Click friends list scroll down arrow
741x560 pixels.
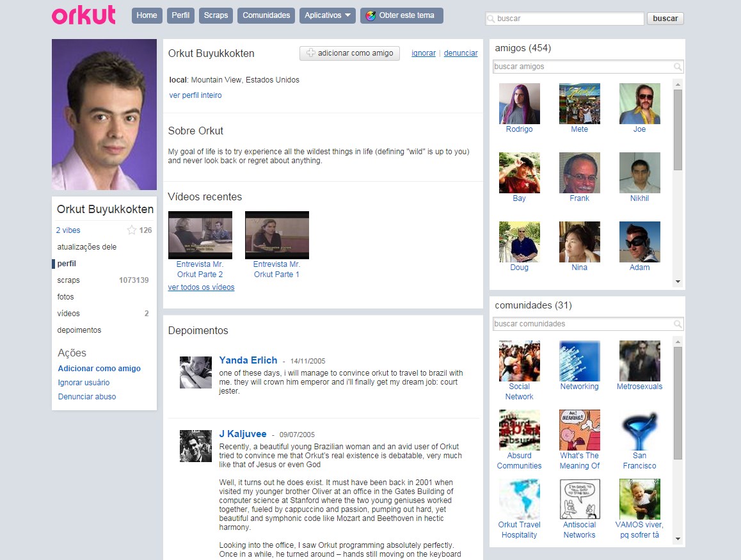[x=678, y=282]
